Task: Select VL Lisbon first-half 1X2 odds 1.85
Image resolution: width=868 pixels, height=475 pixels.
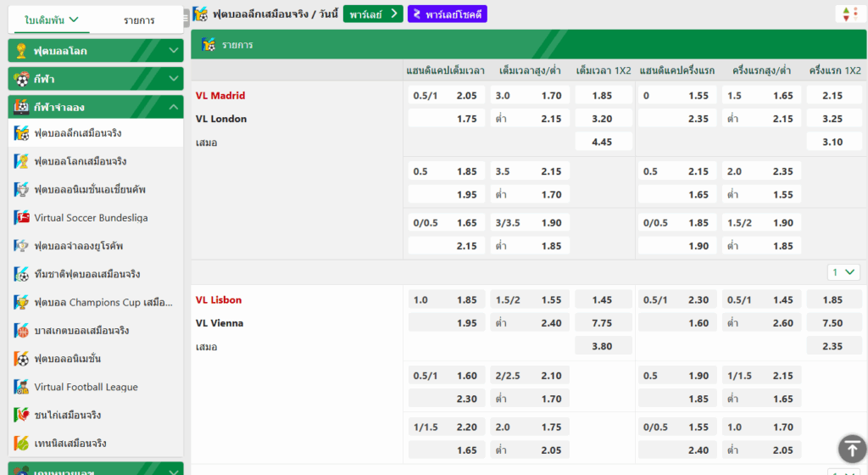Action: coord(834,299)
